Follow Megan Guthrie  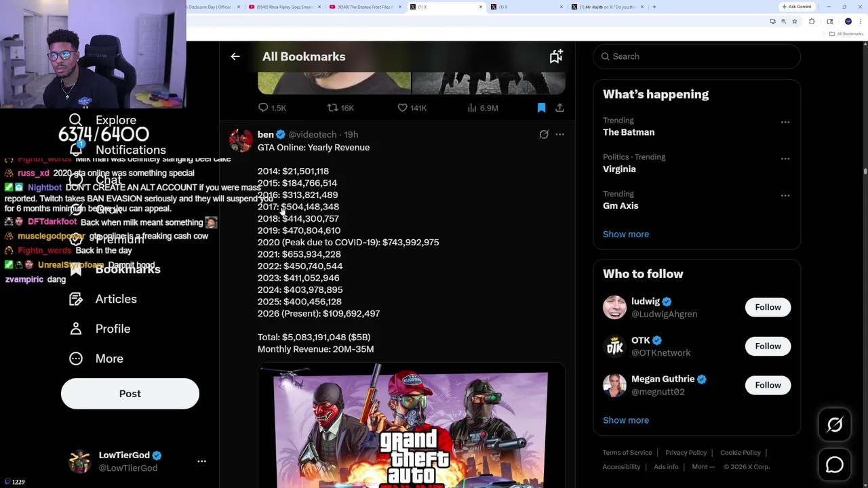768,385
